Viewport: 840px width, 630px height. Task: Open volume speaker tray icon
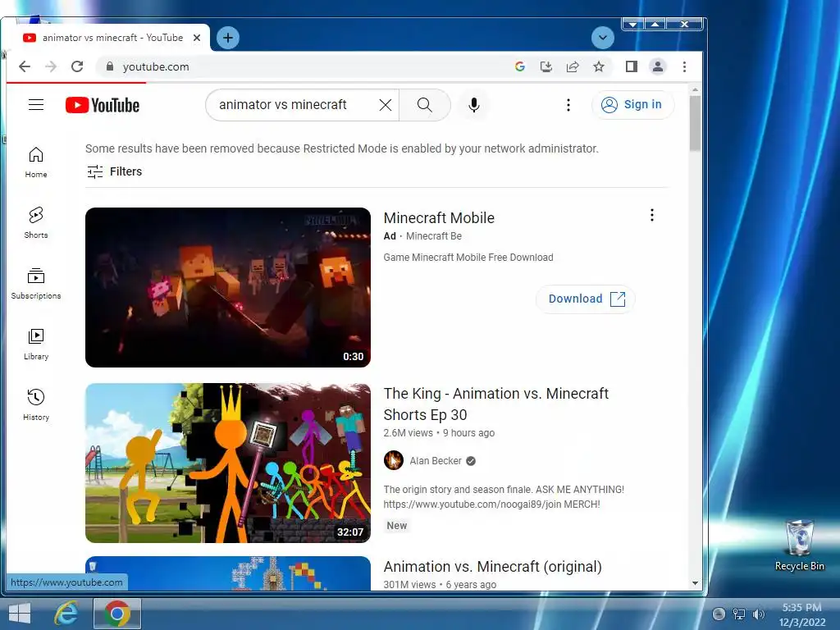pyautogui.click(x=759, y=614)
